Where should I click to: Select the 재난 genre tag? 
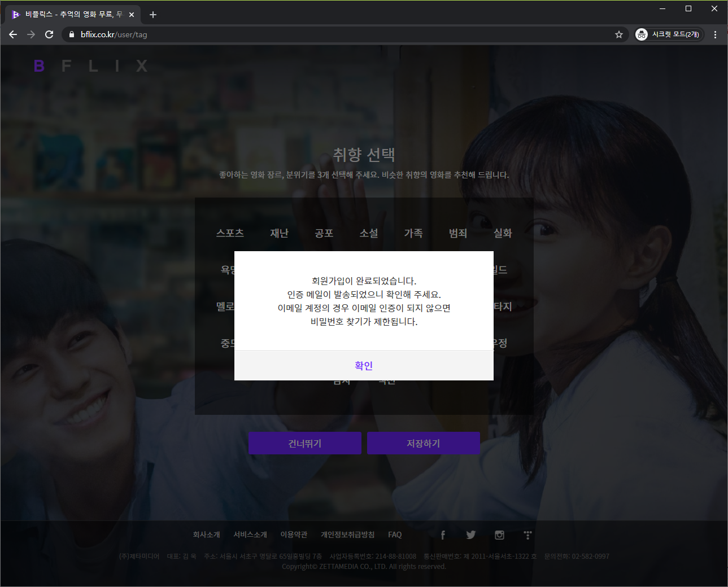[279, 233]
